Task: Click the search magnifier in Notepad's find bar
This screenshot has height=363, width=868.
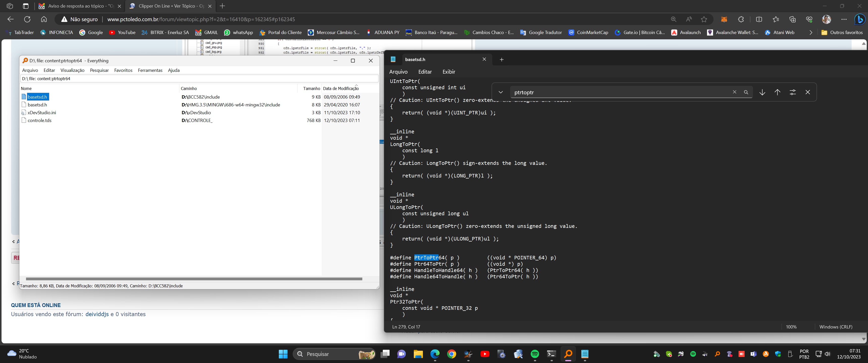Action: coord(746,92)
